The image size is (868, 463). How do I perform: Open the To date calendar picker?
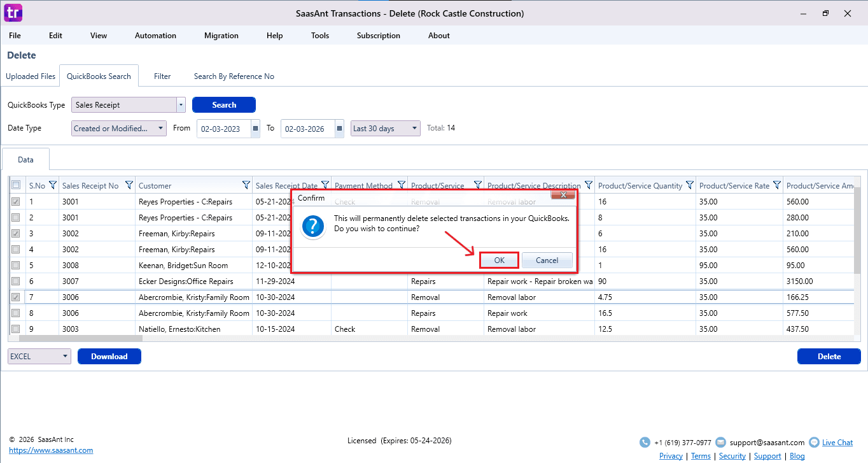[x=339, y=129]
